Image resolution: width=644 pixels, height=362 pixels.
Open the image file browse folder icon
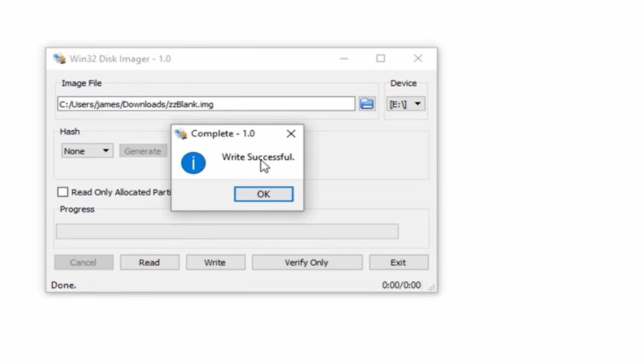point(366,104)
